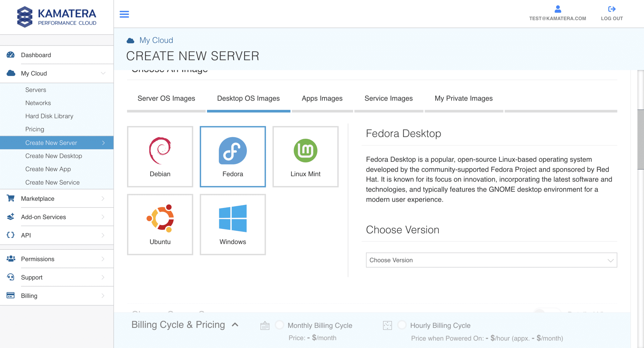Select the Debian desktop image
644x348 pixels.
(160, 157)
